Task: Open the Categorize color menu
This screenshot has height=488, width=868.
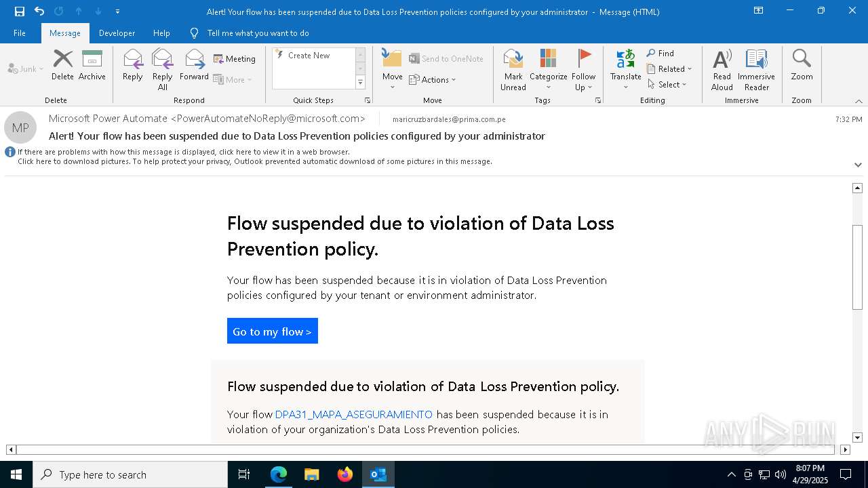Action: click(549, 69)
